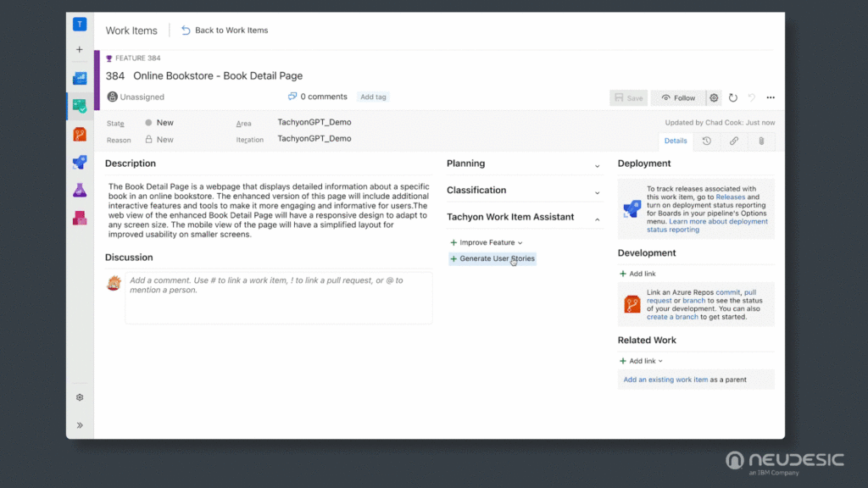Image resolution: width=868 pixels, height=488 pixels.
Task: Open the Attachments paperclip tab
Action: [761, 141]
